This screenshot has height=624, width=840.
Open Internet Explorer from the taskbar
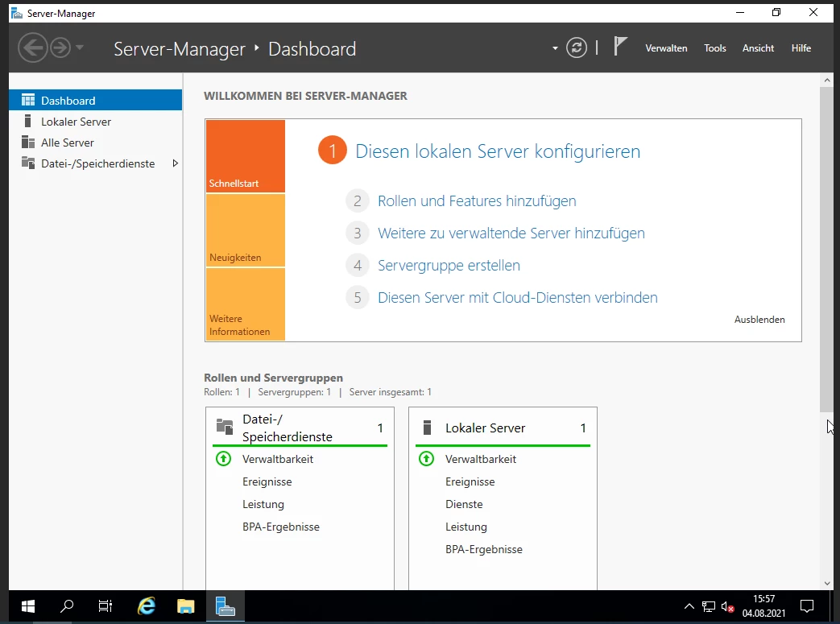tap(146, 606)
